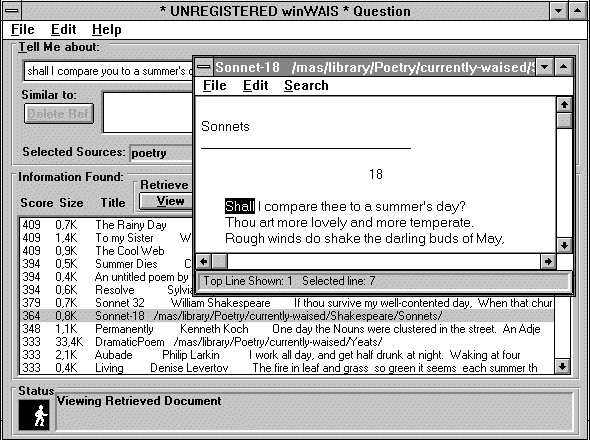Screen dimensions: 590x440
Task: Click the disabled Delete Ref button
Action: click(59, 114)
